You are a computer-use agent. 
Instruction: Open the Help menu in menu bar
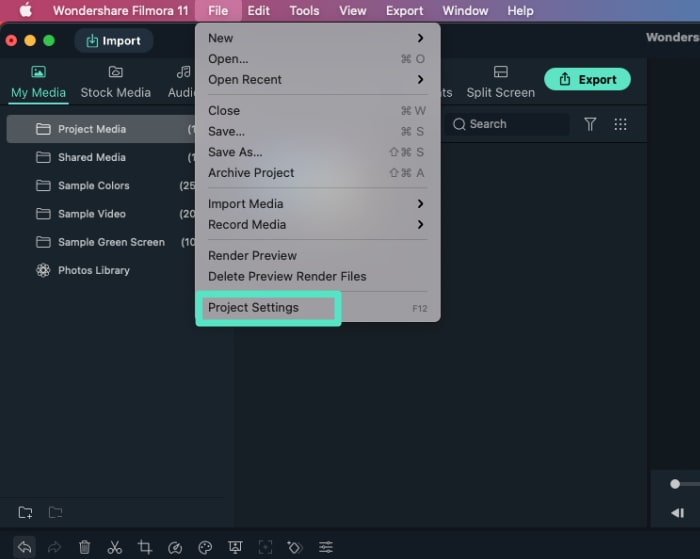(x=520, y=10)
